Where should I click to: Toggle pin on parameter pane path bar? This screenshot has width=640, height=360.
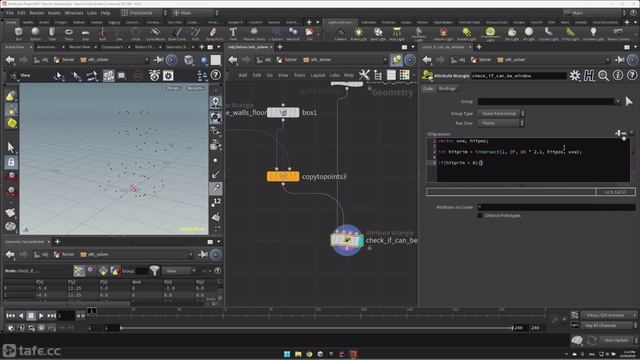point(620,60)
